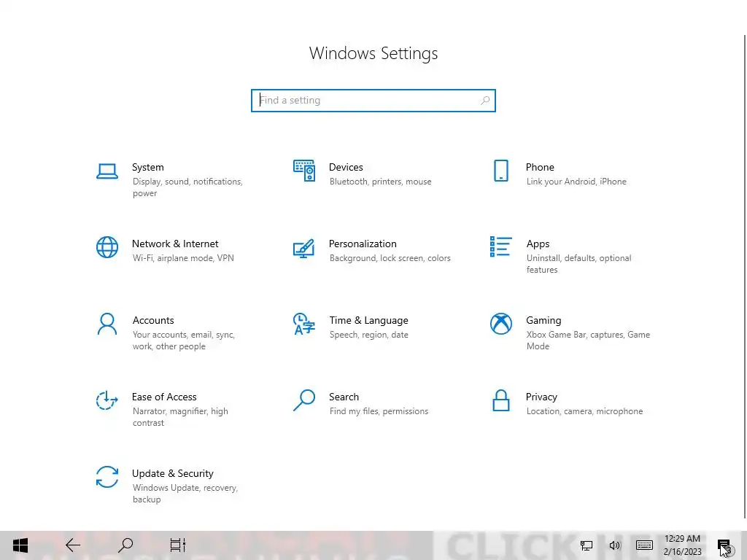Click 'Windows Update, recovery, backup' text

coord(185,494)
